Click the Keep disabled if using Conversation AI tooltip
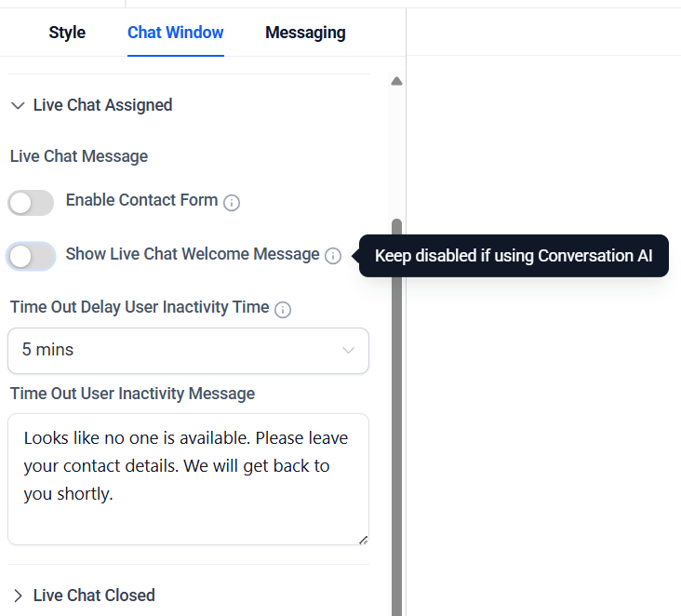The height and width of the screenshot is (616, 681). click(x=514, y=256)
